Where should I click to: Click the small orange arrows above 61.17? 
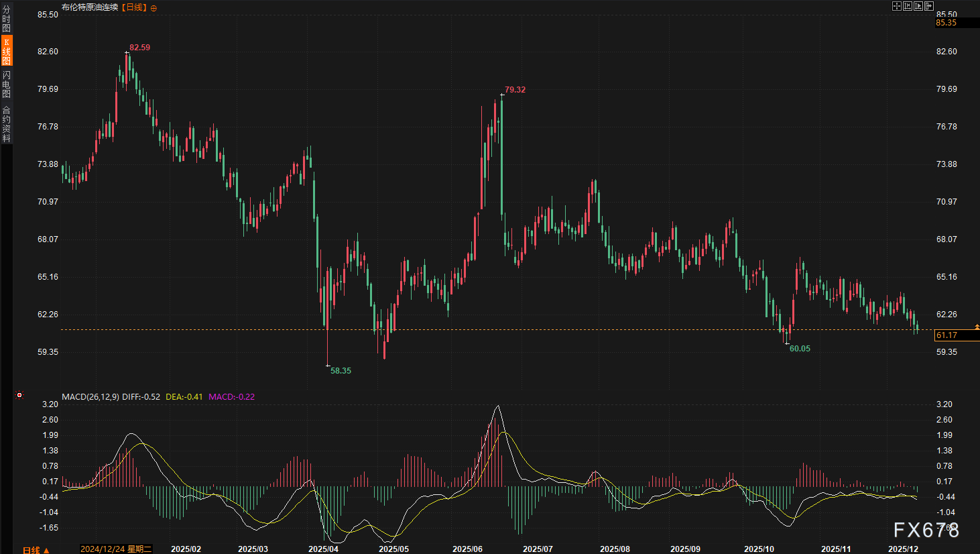[977, 327]
